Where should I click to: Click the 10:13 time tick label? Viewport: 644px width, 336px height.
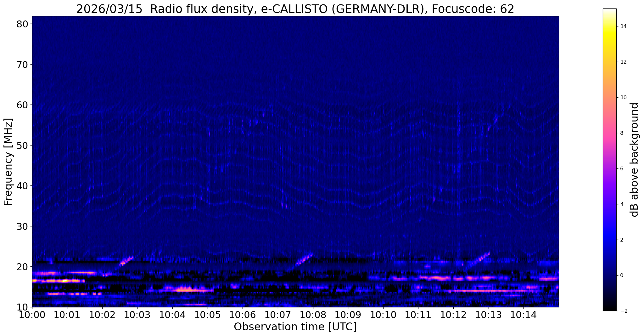[x=488, y=314]
